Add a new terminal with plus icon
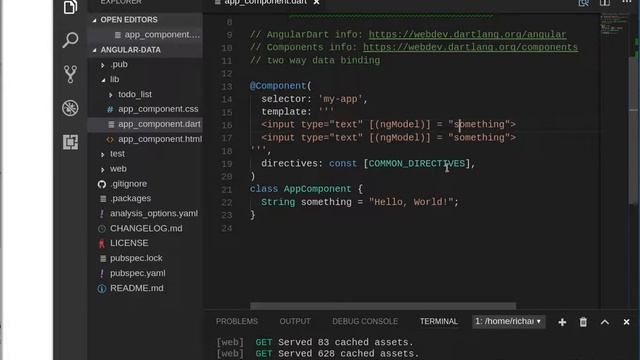 click(562, 322)
